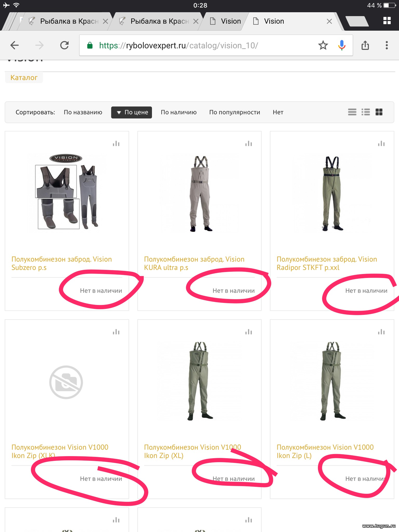Open the Vision V1000 Ikon Zip (XL) link
The width and height of the screenshot is (399, 532).
coord(193,452)
